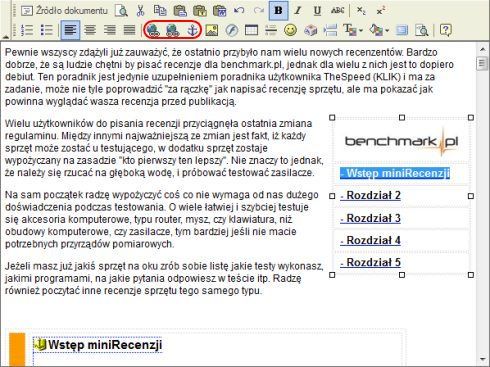Insert Flash object icon
Viewport: 490px width, 367px height.
(x=232, y=30)
